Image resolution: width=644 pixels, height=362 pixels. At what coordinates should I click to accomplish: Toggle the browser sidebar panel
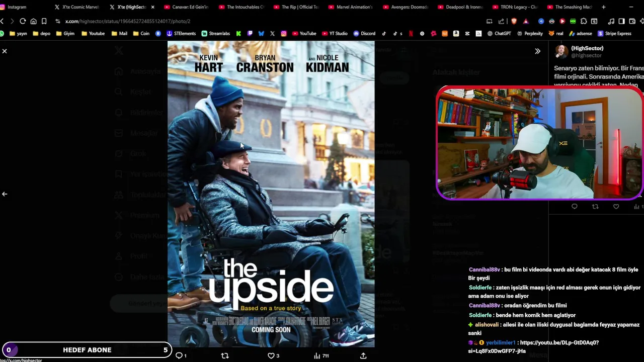[x=621, y=21]
